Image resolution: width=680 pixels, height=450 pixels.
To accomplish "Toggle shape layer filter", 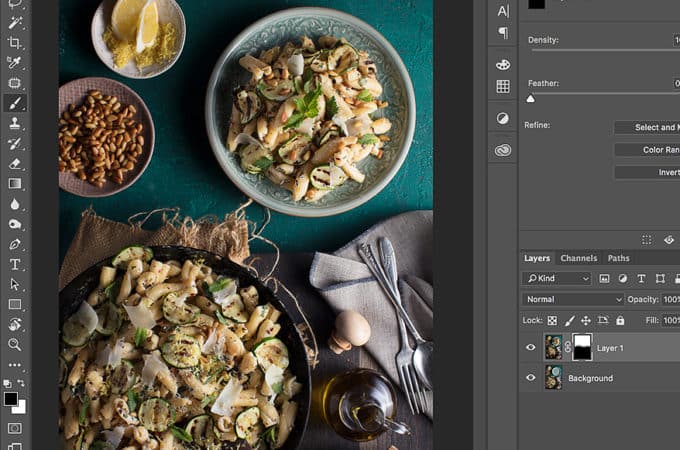I will tap(660, 278).
